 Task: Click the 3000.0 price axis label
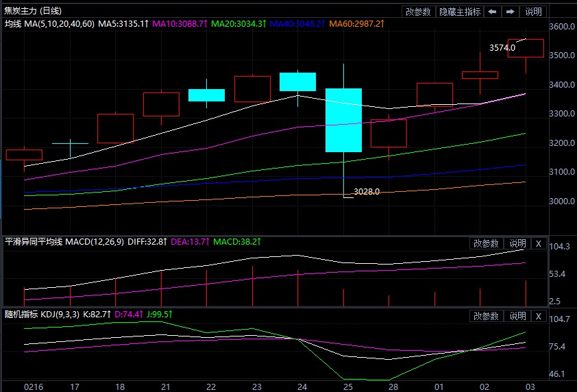562,201
